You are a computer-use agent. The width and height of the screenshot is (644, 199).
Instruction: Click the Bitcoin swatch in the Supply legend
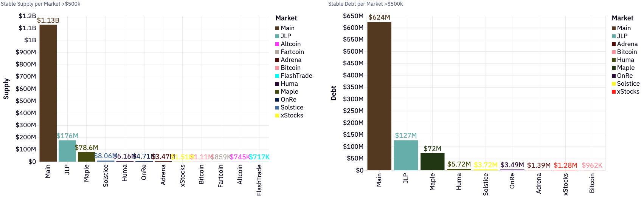pos(277,68)
